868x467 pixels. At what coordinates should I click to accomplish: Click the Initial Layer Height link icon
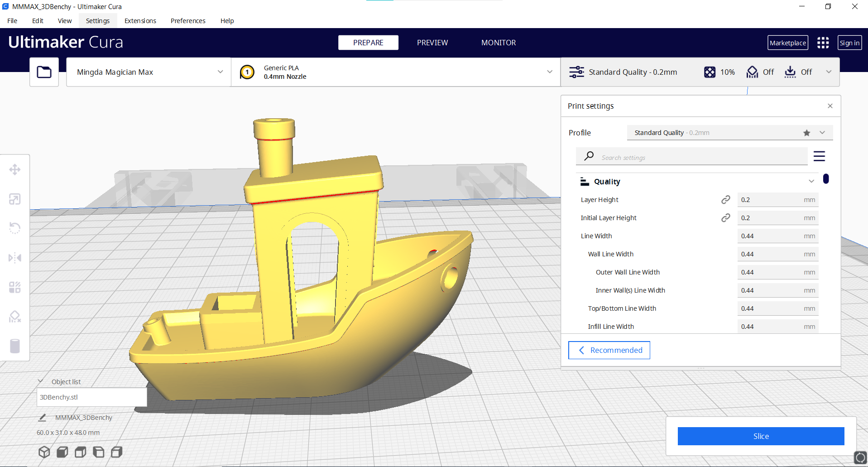tap(725, 218)
